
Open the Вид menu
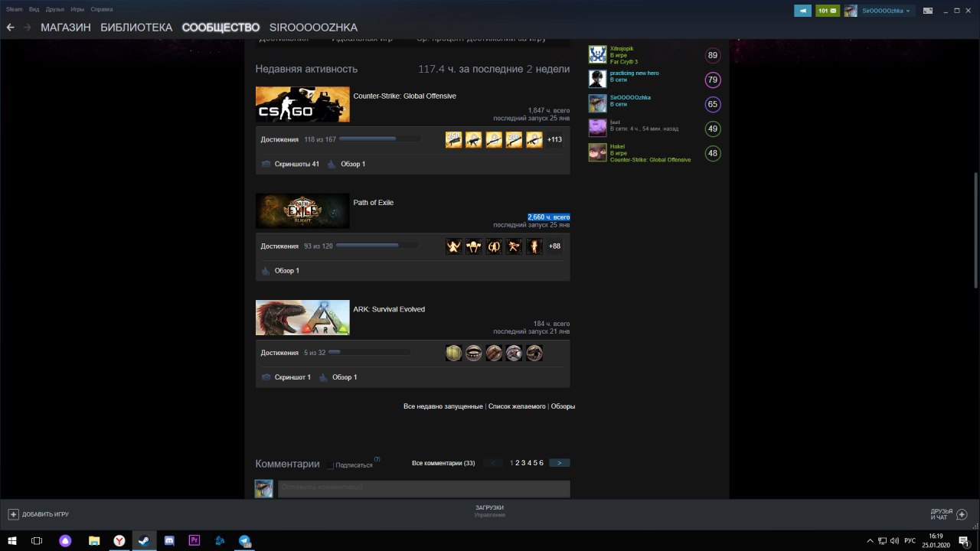tap(34, 9)
